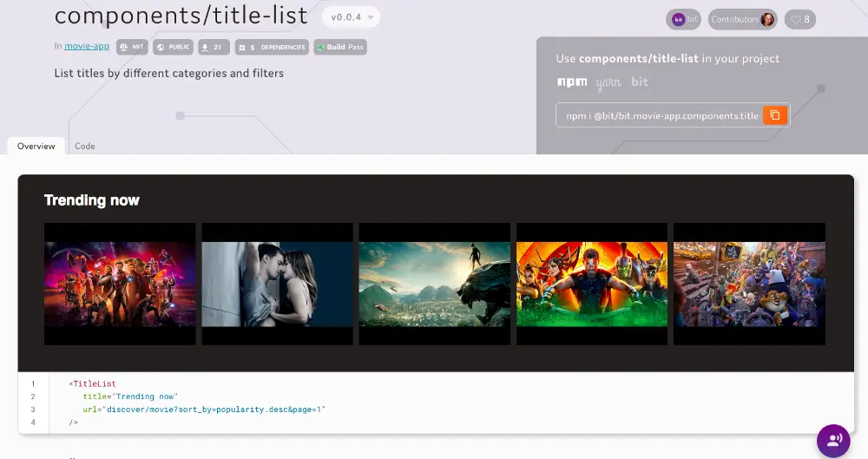This screenshot has height=459, width=868.
Task: Select the bit install option
Action: (640, 82)
